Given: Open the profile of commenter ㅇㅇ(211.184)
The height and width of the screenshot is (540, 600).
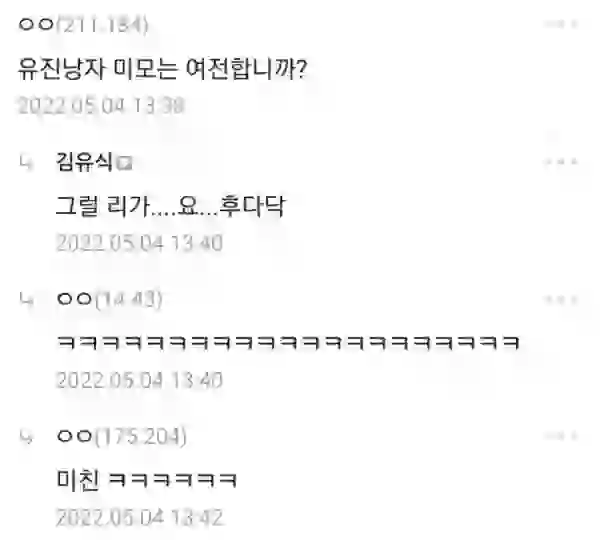Looking at the screenshot, I should pyautogui.click(x=83, y=25).
